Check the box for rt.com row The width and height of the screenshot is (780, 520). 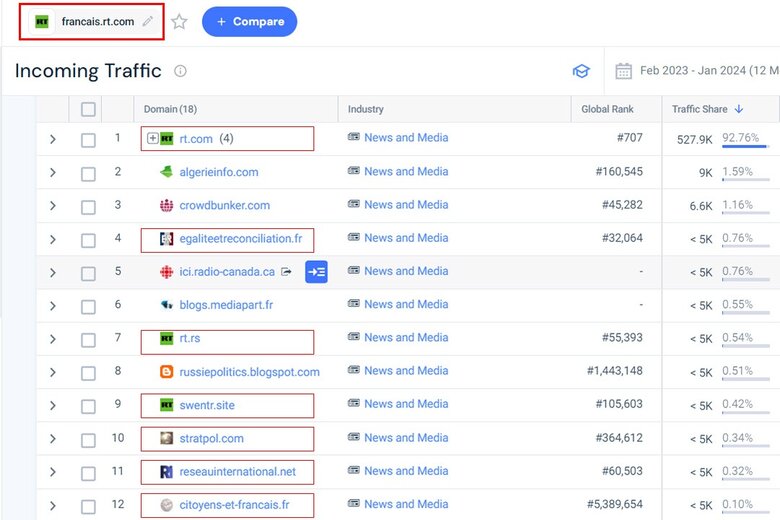[x=88, y=140]
